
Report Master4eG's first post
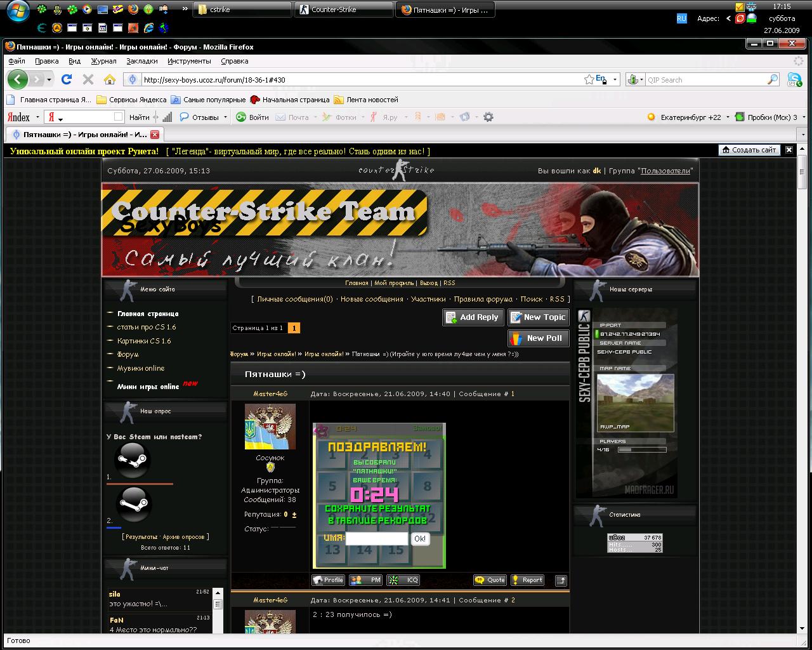click(527, 580)
